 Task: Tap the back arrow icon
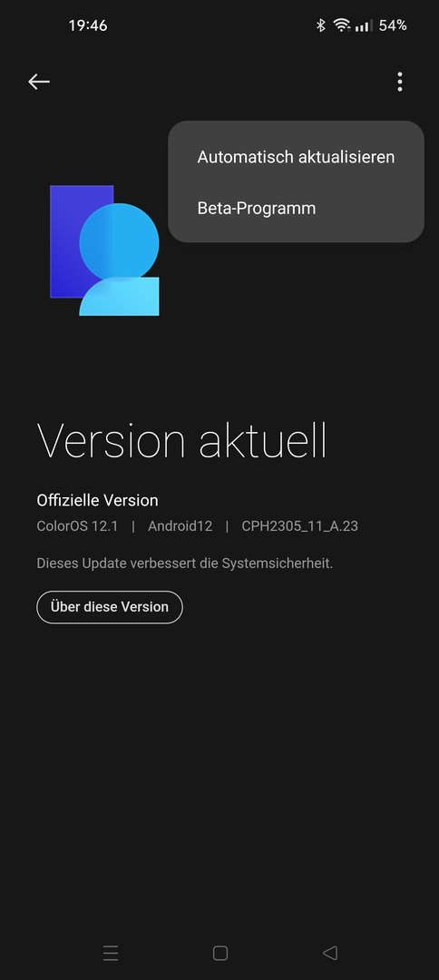point(39,82)
